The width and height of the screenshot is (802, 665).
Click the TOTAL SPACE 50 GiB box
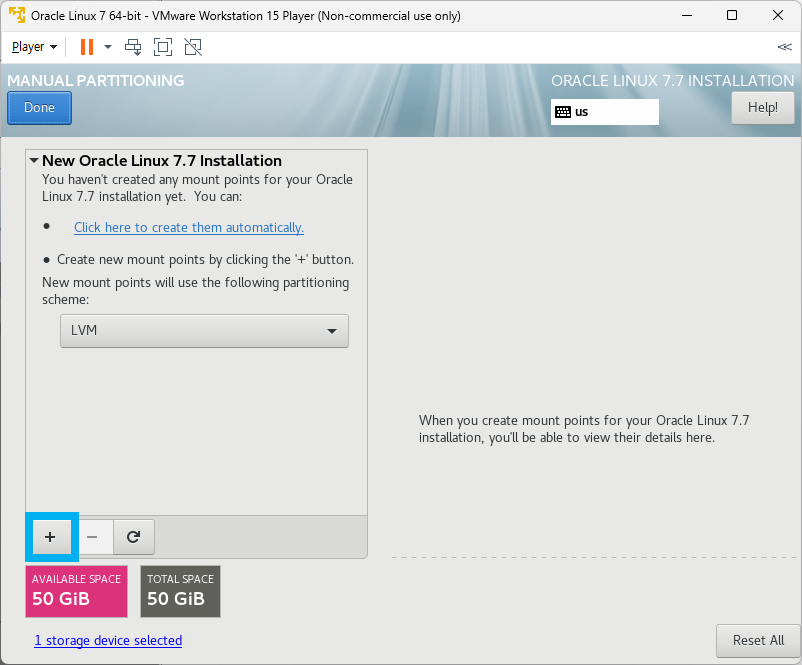point(180,591)
